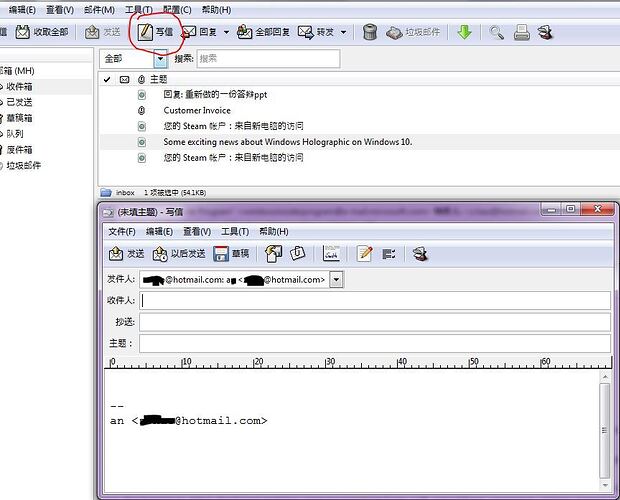The image size is (620, 500).
Task: Select the 队列 queue folder
Action: tap(15, 134)
